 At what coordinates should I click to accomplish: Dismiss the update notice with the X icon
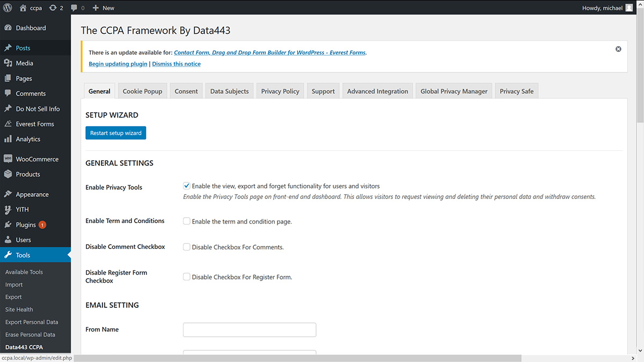[618, 49]
